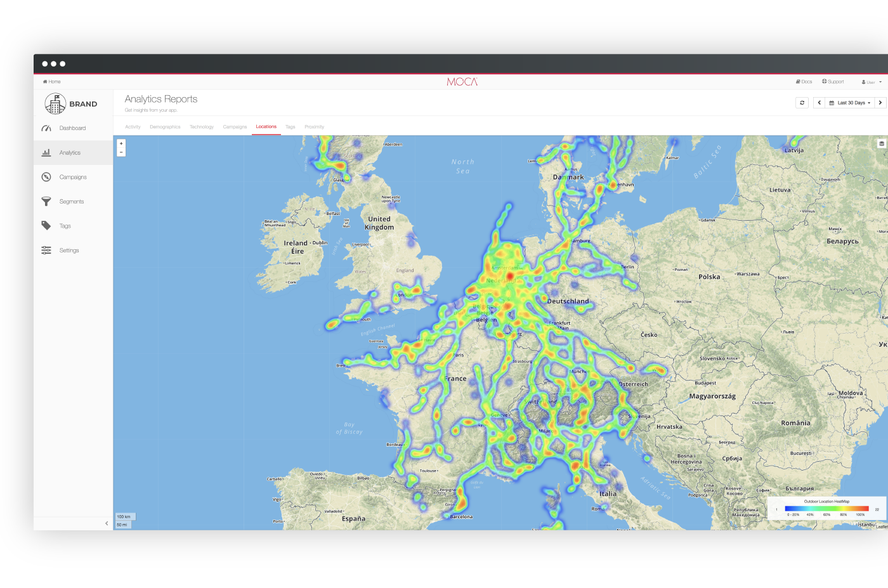Refresh the analytics report

802,103
